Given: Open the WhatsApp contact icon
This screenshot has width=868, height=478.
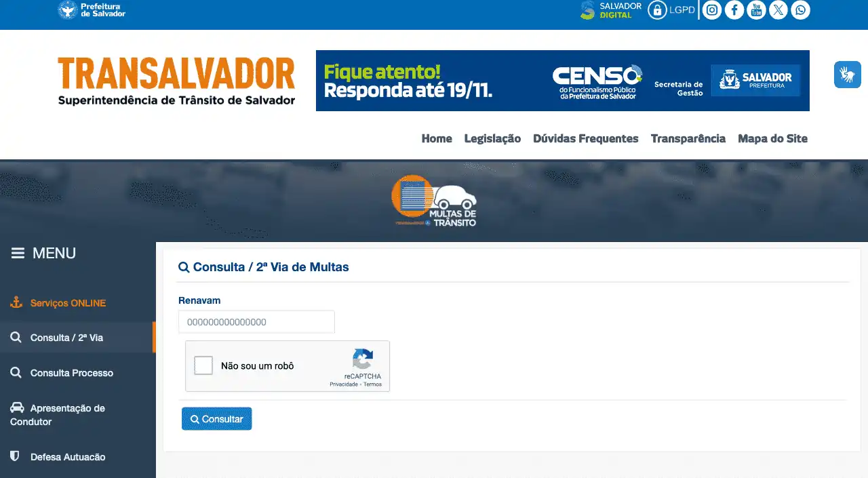Looking at the screenshot, I should [801, 10].
